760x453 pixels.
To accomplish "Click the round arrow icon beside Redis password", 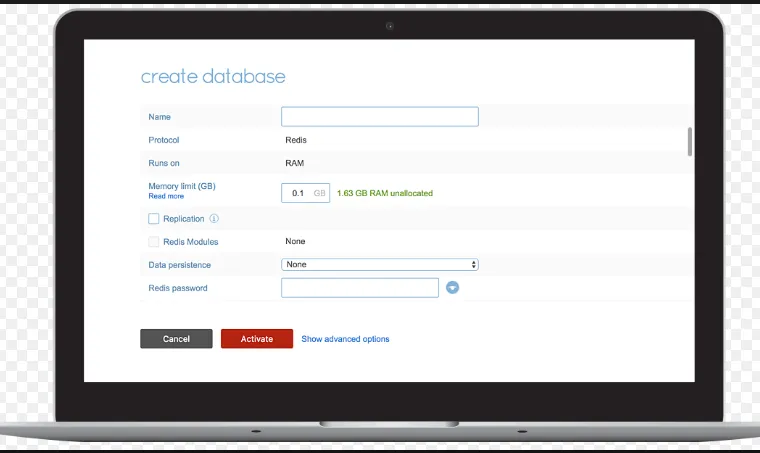I will click(452, 288).
